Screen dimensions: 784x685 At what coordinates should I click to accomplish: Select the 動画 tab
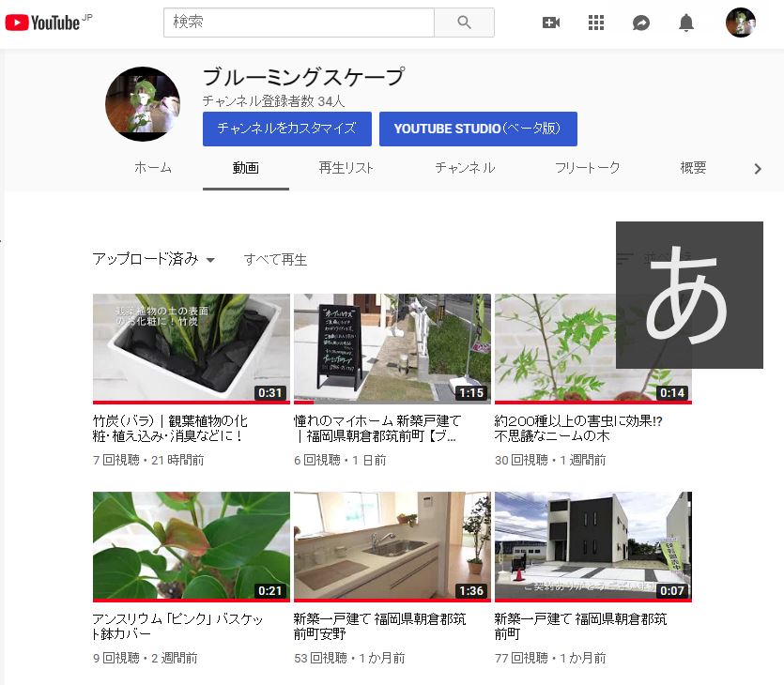pyautogui.click(x=245, y=168)
